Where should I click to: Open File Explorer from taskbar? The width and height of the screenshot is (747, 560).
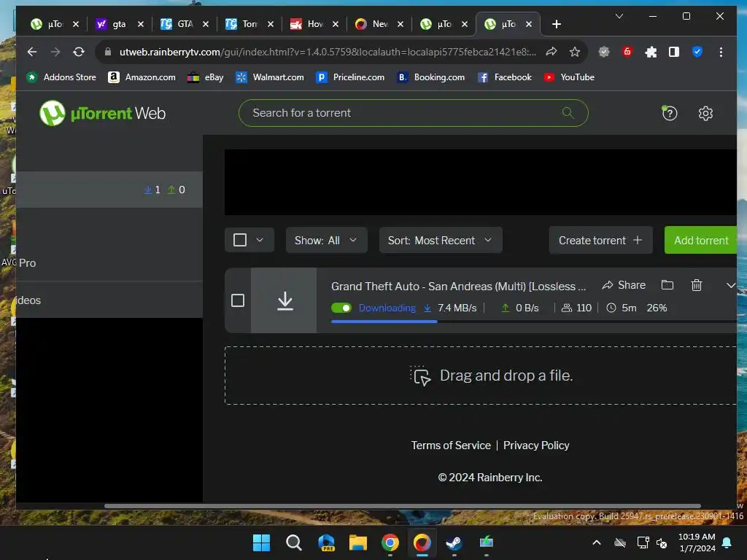[357, 542]
